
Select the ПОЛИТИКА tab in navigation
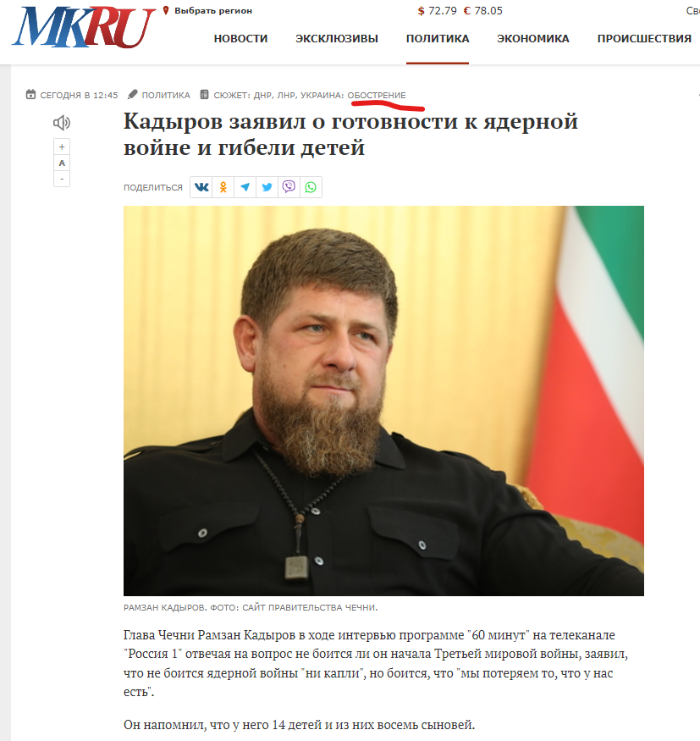tap(438, 39)
